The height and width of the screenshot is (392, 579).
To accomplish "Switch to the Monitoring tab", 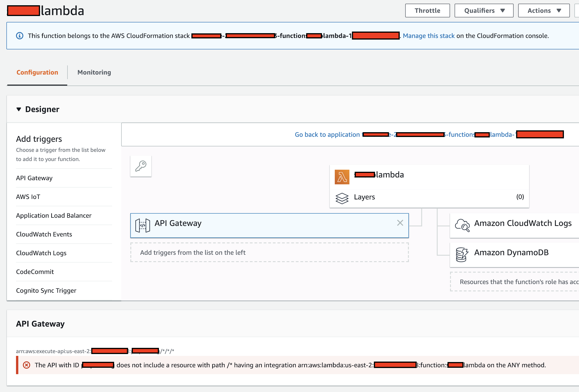I will pyautogui.click(x=94, y=72).
